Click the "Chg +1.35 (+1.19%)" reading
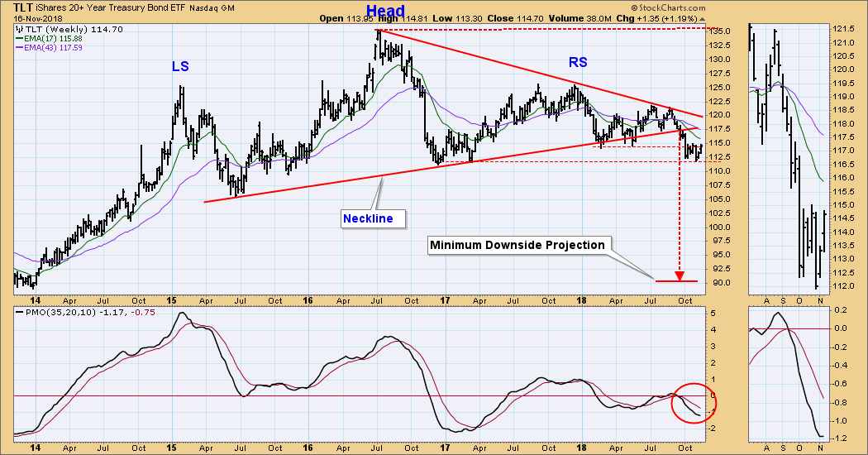Viewport: 868px width, 455px height. (658, 18)
